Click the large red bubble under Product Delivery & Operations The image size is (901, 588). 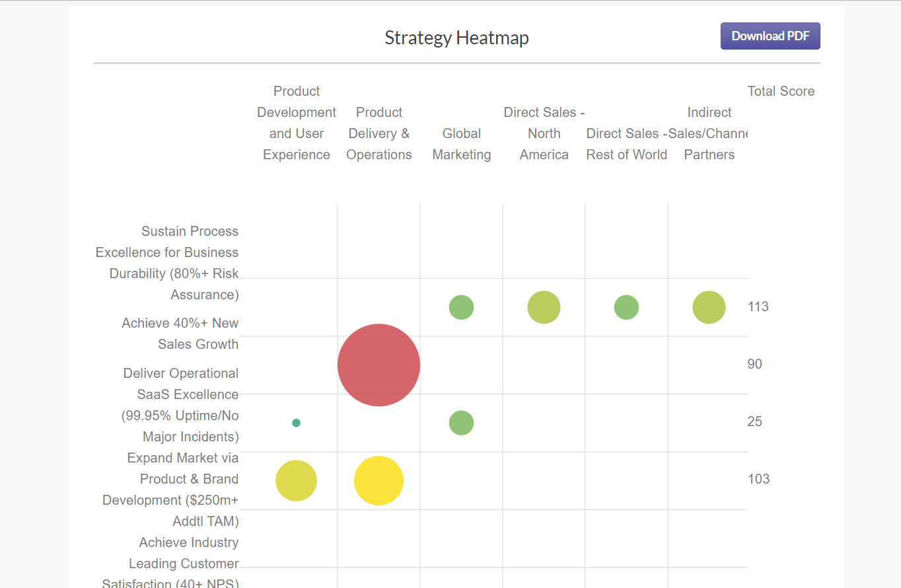point(378,364)
